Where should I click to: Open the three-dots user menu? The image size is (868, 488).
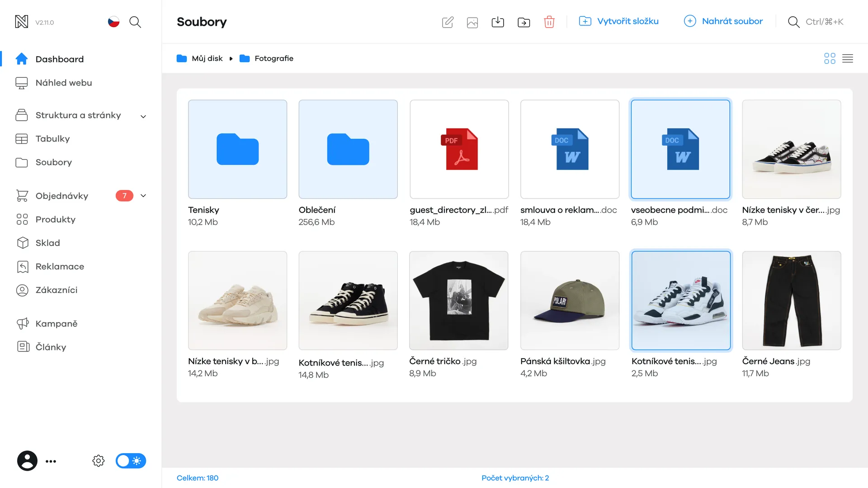(51, 461)
